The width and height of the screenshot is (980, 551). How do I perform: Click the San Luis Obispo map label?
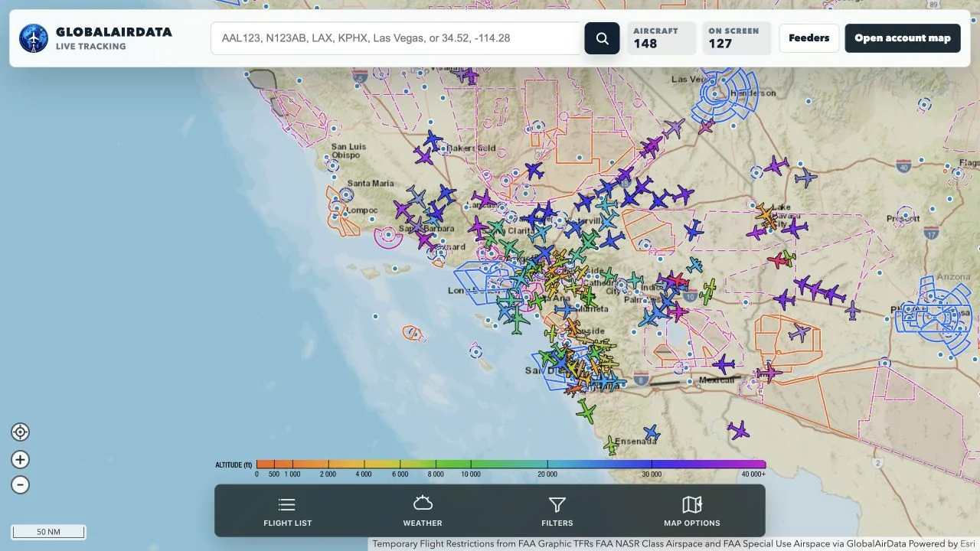pos(348,151)
